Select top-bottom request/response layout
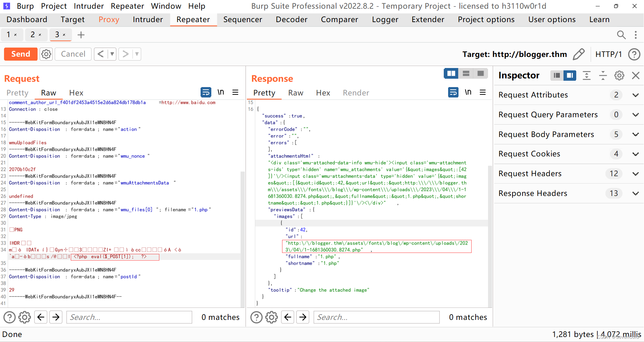644x342 pixels. click(x=466, y=73)
